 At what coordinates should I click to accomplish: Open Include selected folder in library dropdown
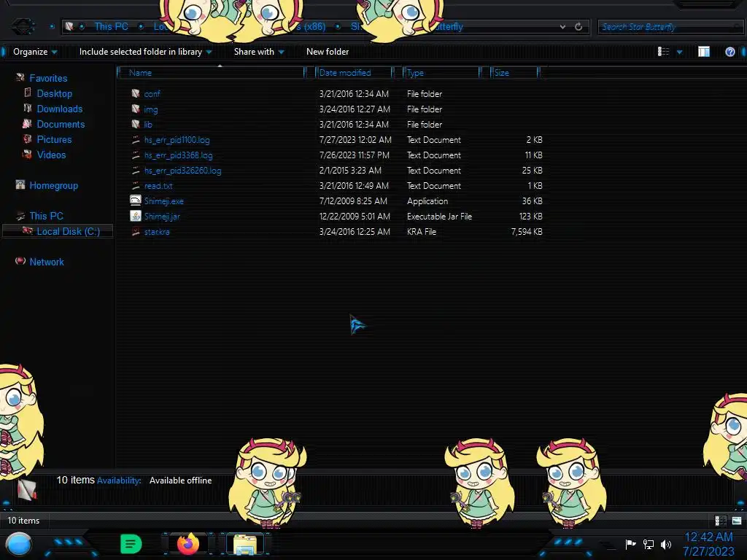pos(145,52)
